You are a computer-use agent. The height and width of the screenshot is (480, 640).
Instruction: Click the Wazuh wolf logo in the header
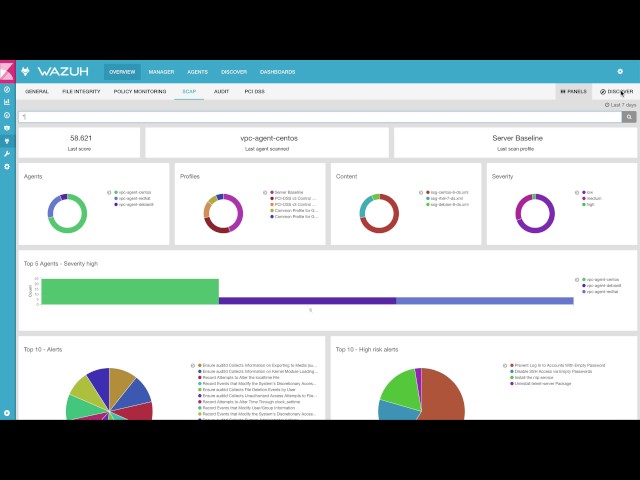(x=26, y=72)
